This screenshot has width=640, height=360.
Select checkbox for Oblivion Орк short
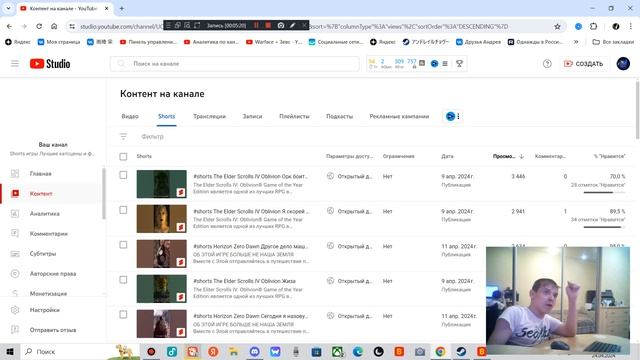(123, 175)
